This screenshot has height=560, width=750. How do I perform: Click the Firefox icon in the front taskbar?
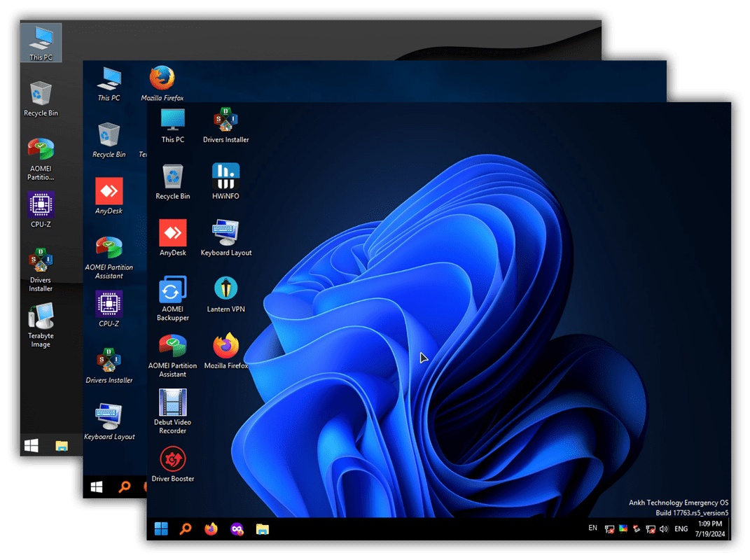tap(211, 529)
